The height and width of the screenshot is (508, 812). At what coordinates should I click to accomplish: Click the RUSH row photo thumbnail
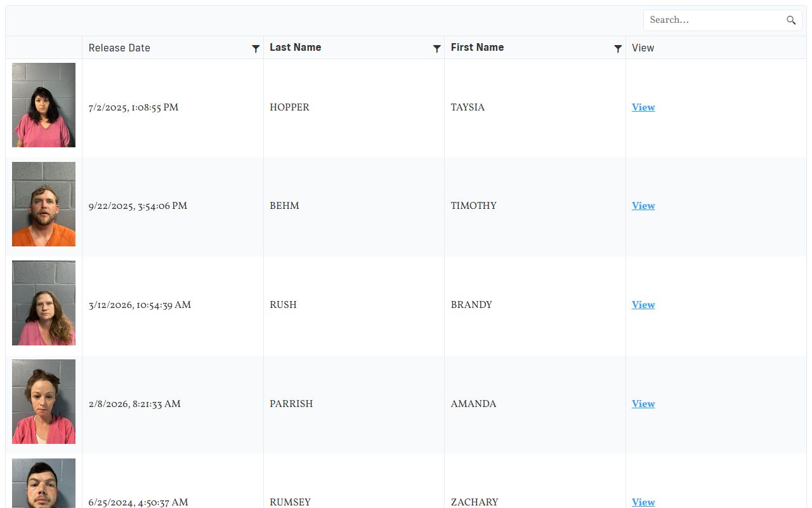point(44,303)
